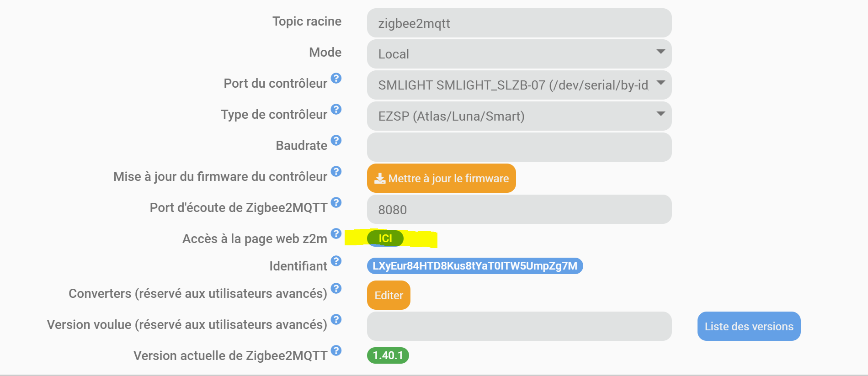Click help icon for Version voulue
The width and height of the screenshot is (868, 376).
point(336,319)
